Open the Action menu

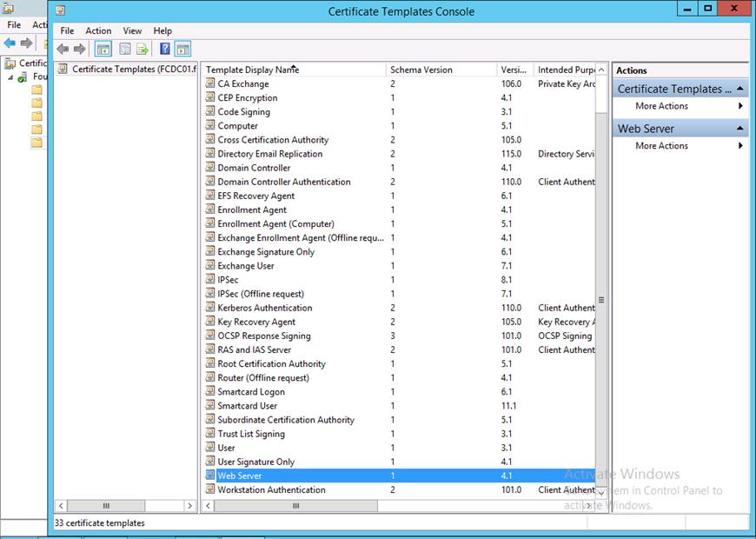[98, 30]
